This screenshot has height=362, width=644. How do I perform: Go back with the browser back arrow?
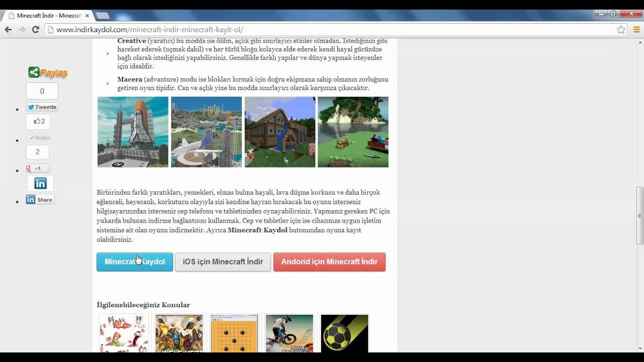[8, 30]
